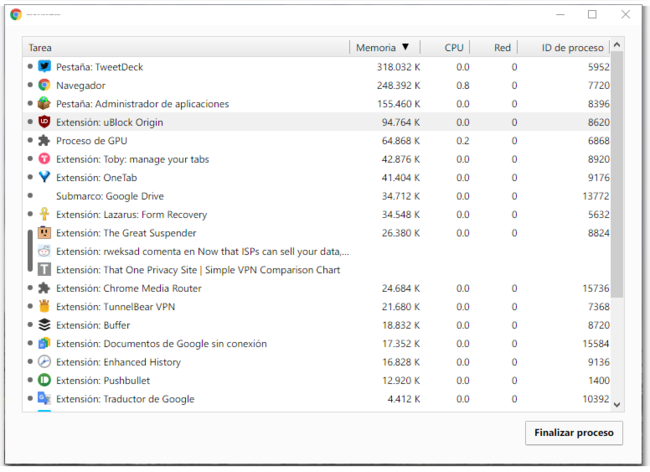
Task: Close the task manager window
Action: coord(626,15)
